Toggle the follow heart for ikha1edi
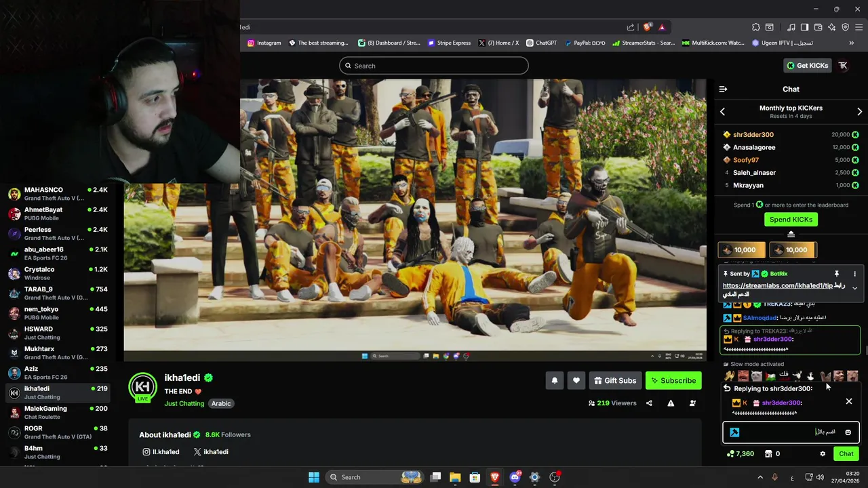Image resolution: width=868 pixels, height=488 pixels. pyautogui.click(x=576, y=381)
